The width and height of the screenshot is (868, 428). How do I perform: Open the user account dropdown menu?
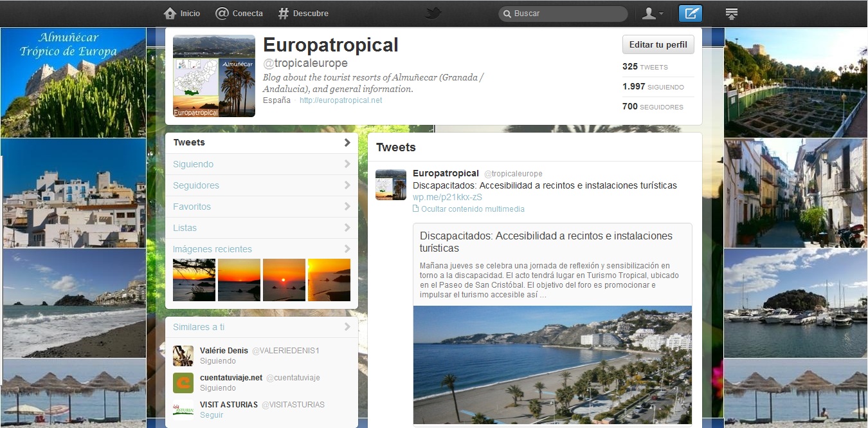[x=653, y=14]
